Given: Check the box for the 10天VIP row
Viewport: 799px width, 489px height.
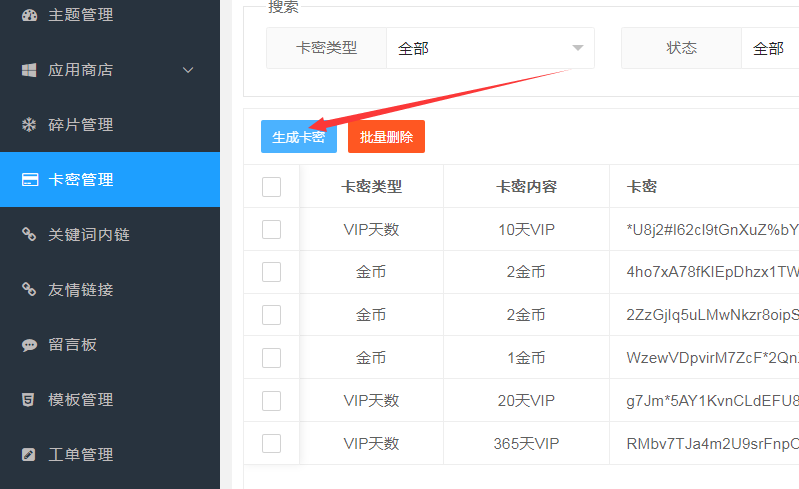Looking at the screenshot, I should pos(271,229).
